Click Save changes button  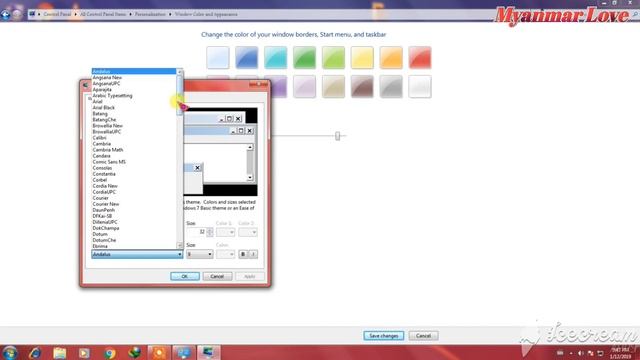[x=384, y=336]
